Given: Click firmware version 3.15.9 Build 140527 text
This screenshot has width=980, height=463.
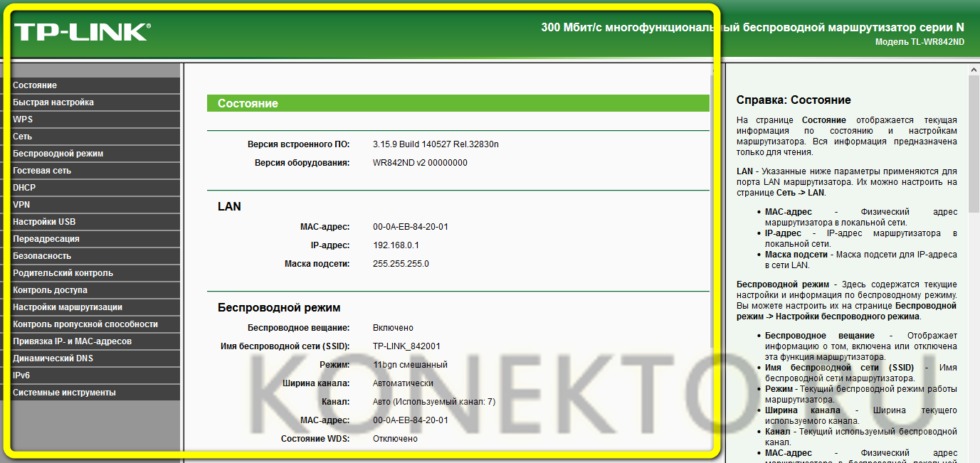Looking at the screenshot, I should coord(436,144).
